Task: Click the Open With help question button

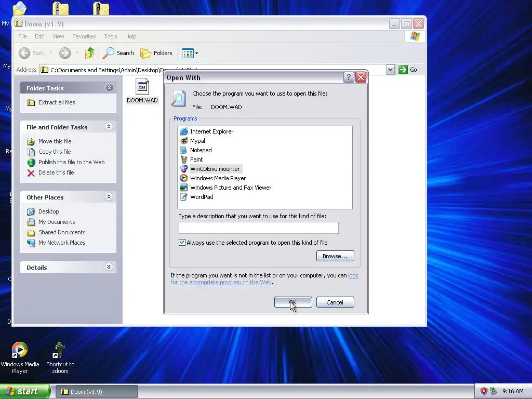Action: pyautogui.click(x=349, y=77)
